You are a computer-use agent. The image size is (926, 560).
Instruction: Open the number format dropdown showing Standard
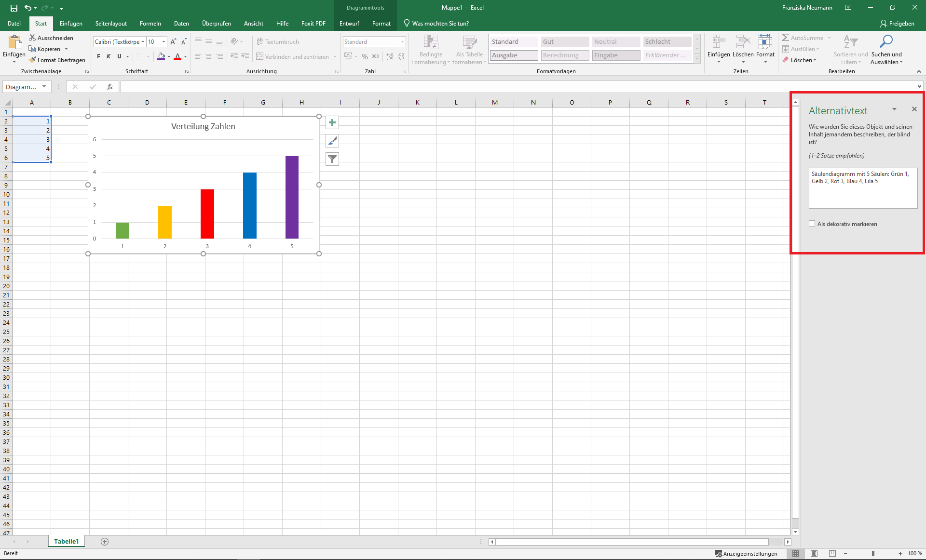(403, 41)
